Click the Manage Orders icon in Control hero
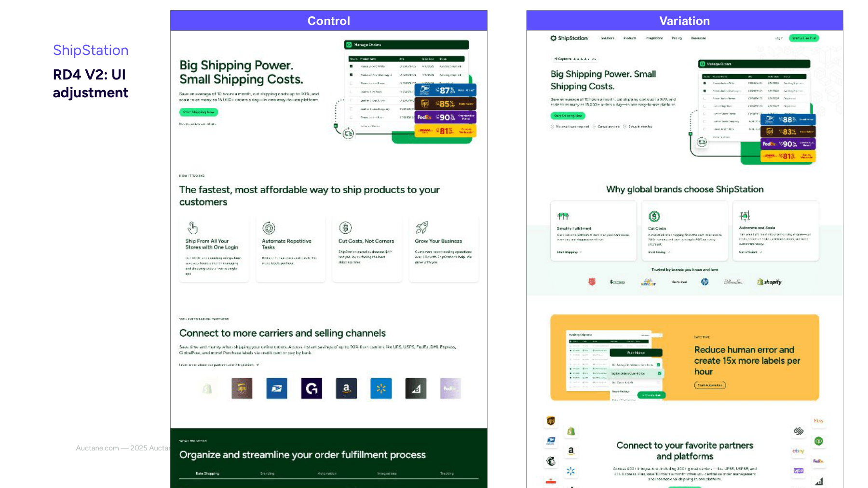 click(x=349, y=45)
